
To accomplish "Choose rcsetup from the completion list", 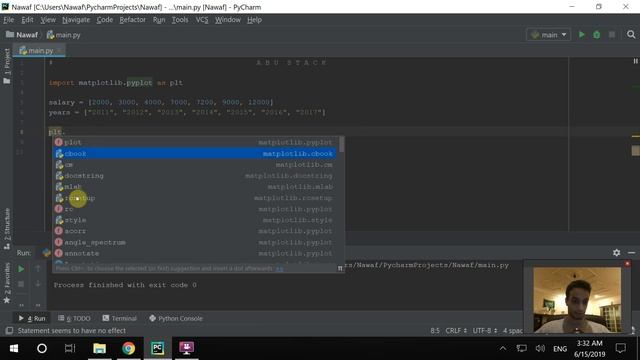I will pos(195,198).
